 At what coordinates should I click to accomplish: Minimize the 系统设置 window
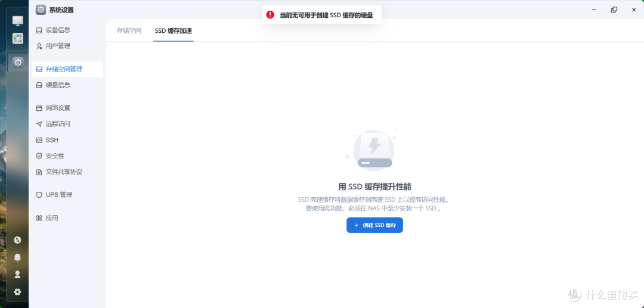pyautogui.click(x=594, y=10)
